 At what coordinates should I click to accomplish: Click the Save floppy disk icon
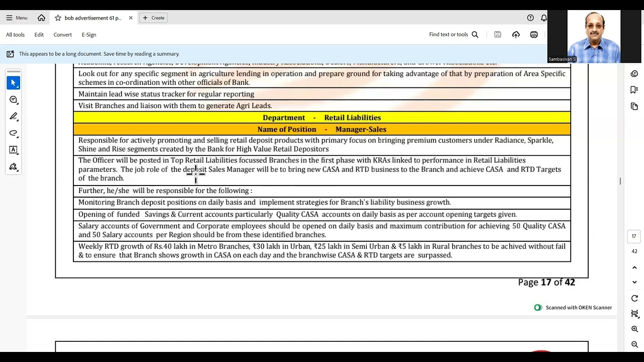coord(498,35)
